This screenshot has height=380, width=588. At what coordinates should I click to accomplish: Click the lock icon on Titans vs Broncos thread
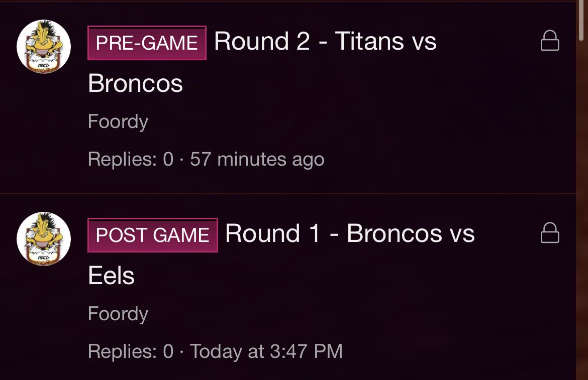click(x=550, y=41)
